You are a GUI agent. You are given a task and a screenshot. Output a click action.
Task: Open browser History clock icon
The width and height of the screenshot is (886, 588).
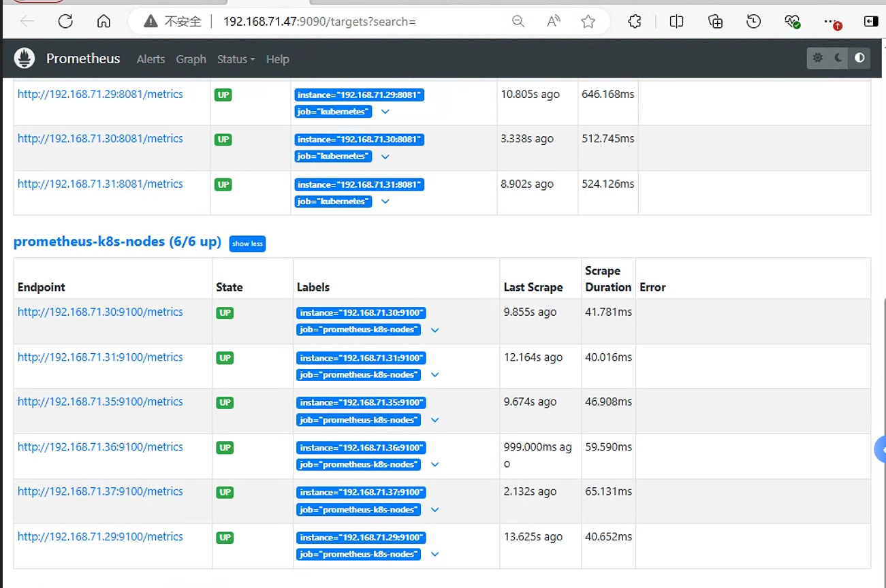pos(753,22)
